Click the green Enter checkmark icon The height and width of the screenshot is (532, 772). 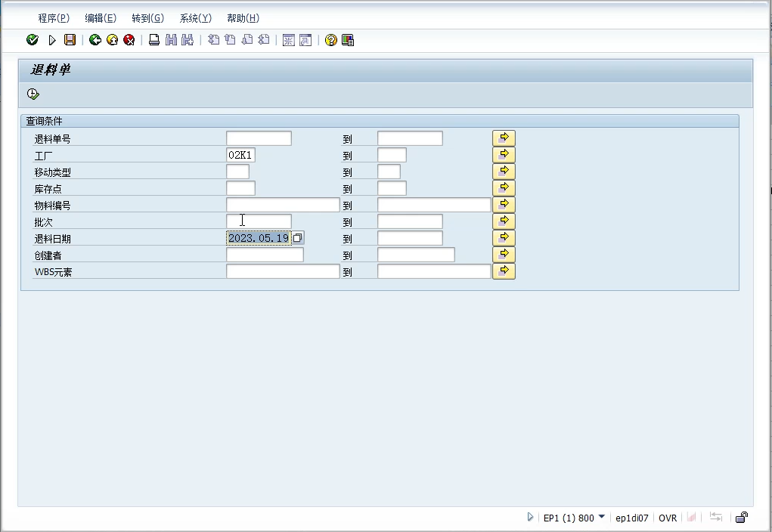point(32,40)
